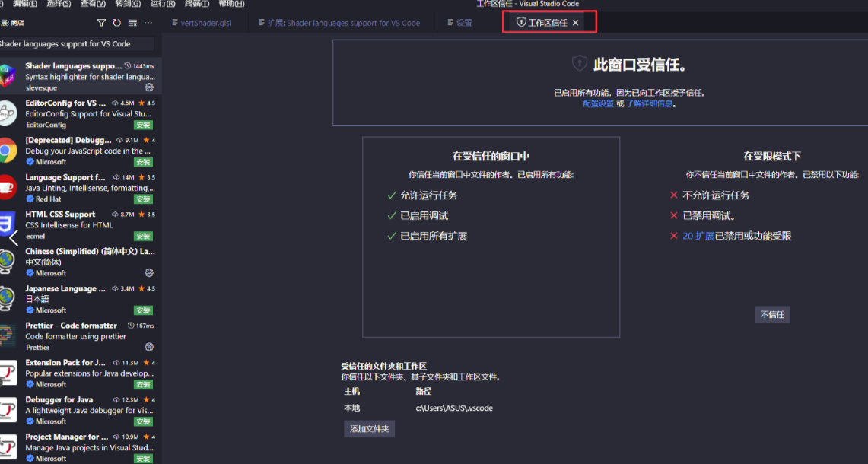The width and height of the screenshot is (868, 464).
Task: Open the 运行(R) menu
Action: pos(163,4)
